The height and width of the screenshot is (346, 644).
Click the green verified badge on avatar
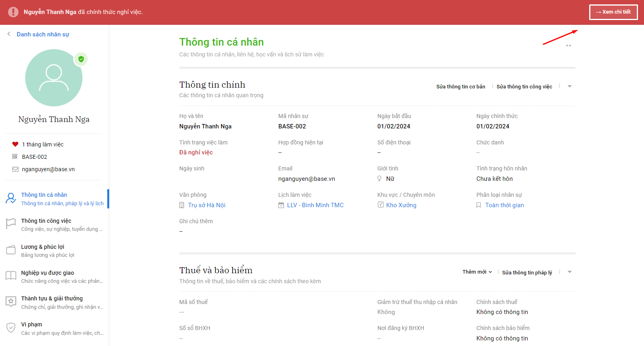coord(81,59)
